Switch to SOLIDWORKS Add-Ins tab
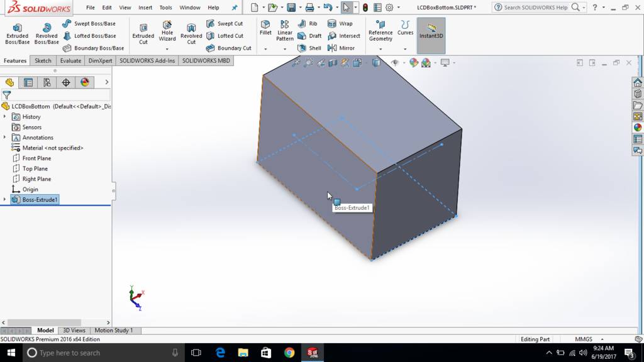 [x=147, y=60]
